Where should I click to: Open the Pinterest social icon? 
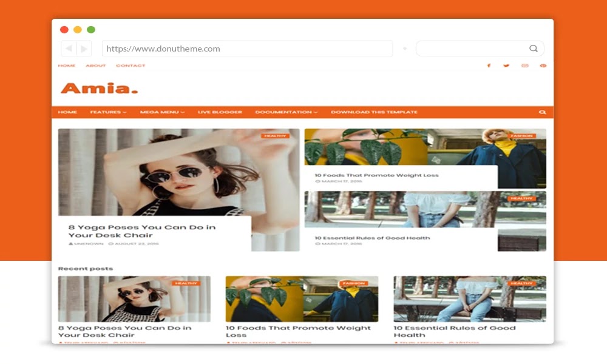[543, 66]
